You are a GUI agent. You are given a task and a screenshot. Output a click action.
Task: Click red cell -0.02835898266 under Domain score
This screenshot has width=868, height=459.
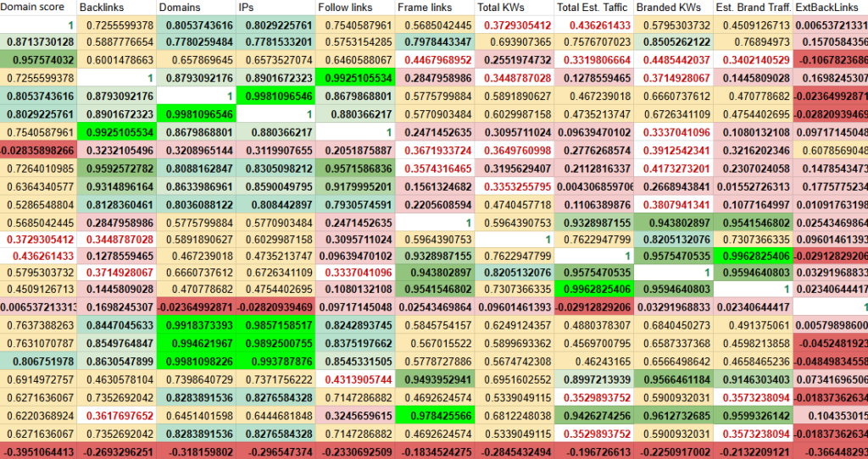[x=38, y=150]
